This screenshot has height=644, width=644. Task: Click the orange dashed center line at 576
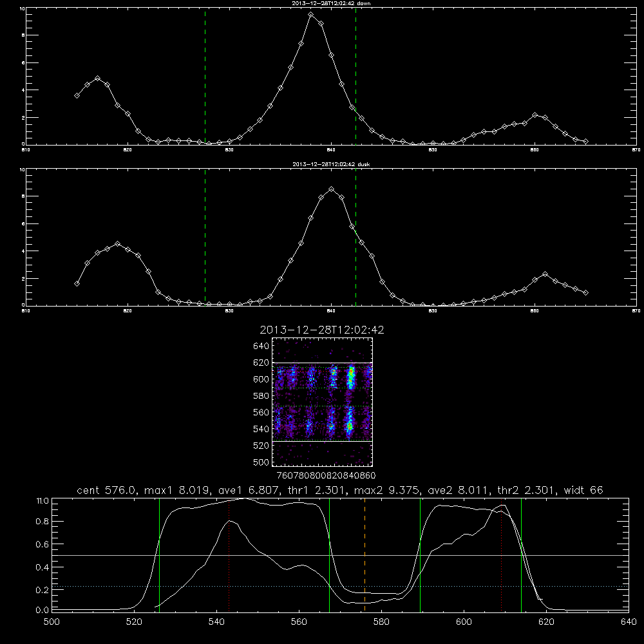click(365, 555)
